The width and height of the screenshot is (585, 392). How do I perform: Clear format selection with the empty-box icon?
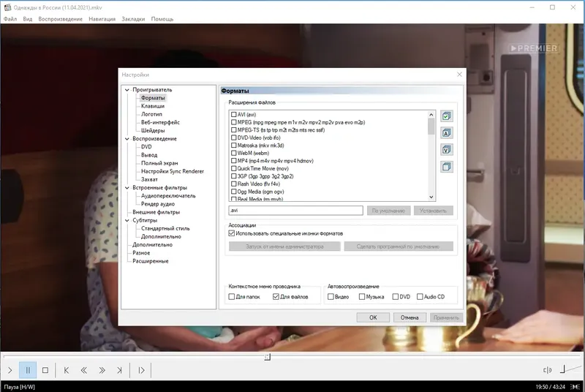click(447, 166)
